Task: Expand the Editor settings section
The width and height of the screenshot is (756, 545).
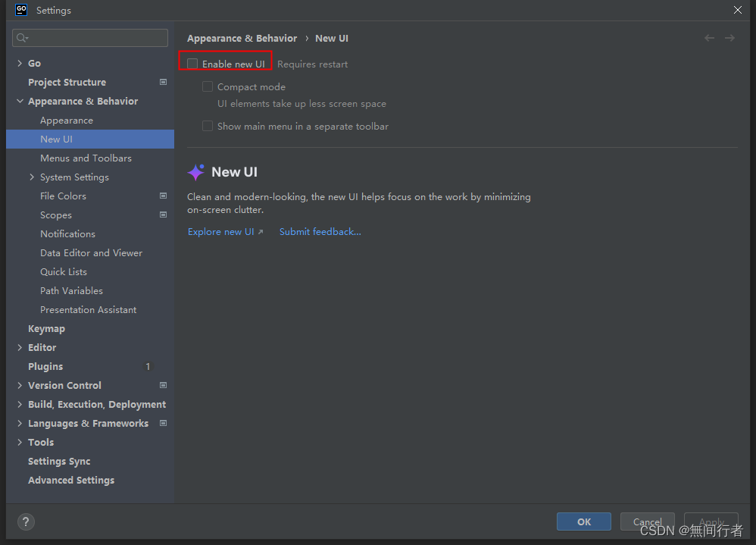Action: 20,347
